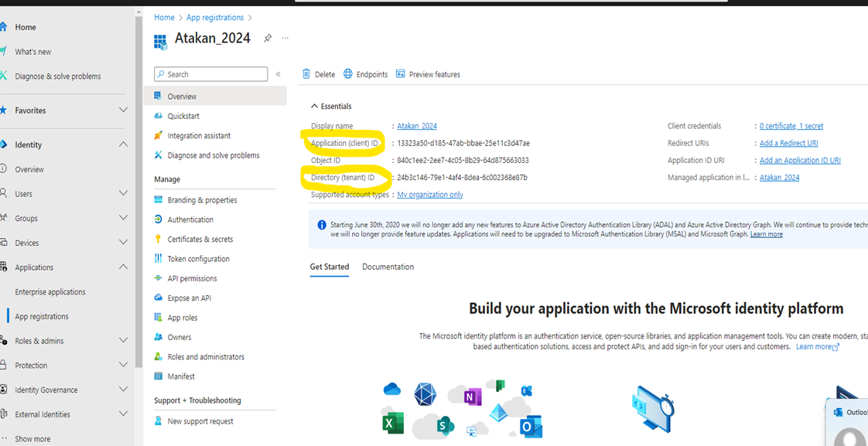Open Token configuration icon
The width and height of the screenshot is (868, 446).
(x=158, y=258)
